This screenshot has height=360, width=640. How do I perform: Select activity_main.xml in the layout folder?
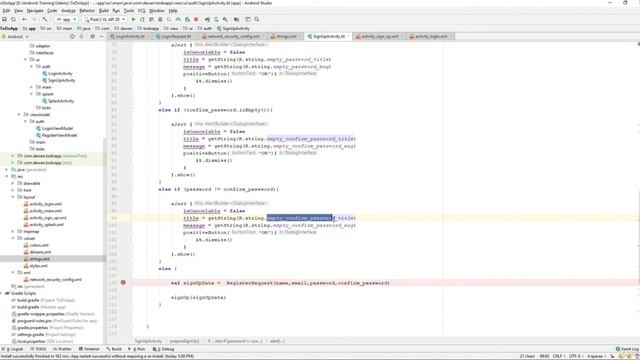click(x=43, y=211)
